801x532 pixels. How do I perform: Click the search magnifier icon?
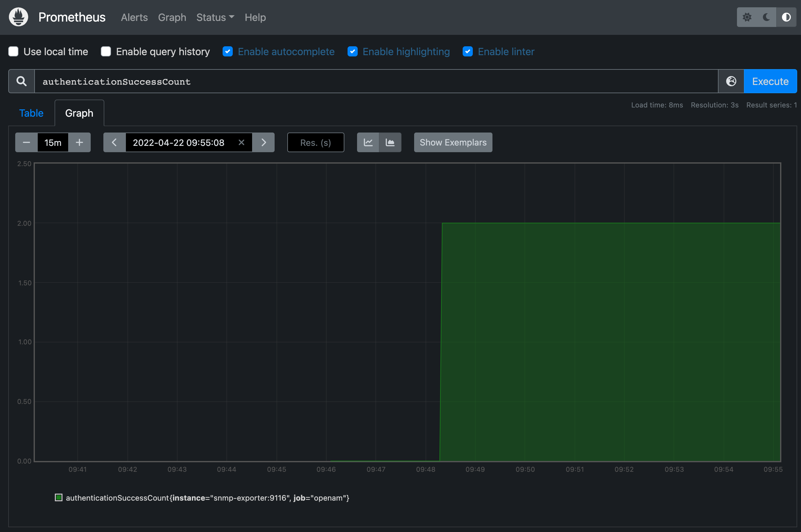21,81
